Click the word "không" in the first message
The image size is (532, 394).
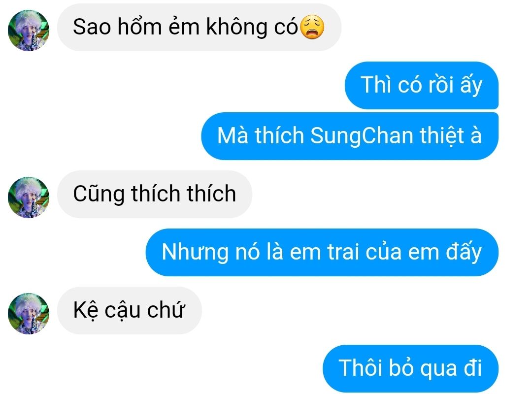click(x=236, y=27)
